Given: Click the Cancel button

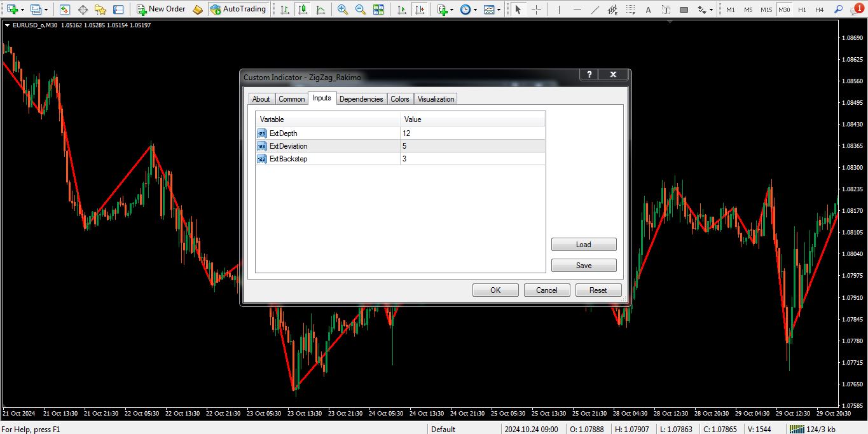Looking at the screenshot, I should coord(547,290).
